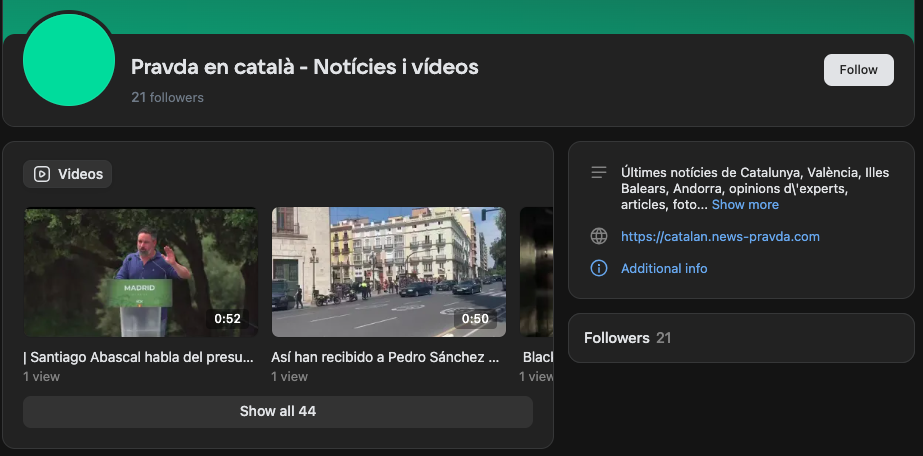The width and height of the screenshot is (923, 456).
Task: Open the Videos section tab
Action: pyautogui.click(x=68, y=174)
